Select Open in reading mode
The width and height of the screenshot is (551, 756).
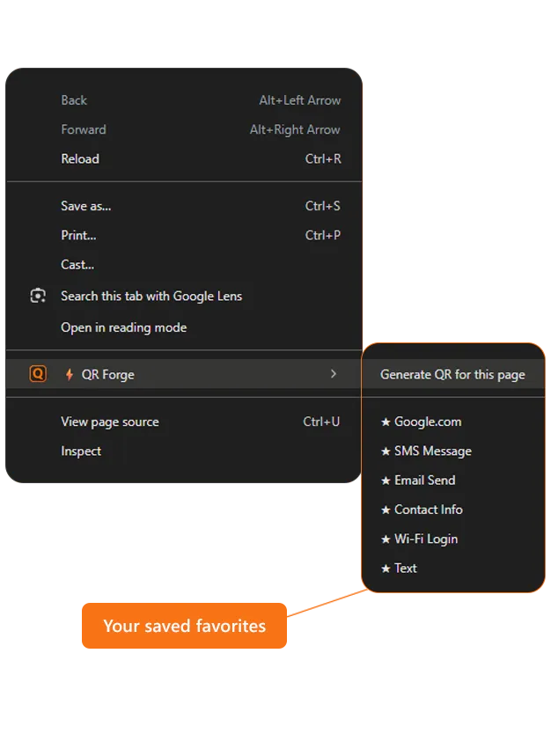coord(184,327)
